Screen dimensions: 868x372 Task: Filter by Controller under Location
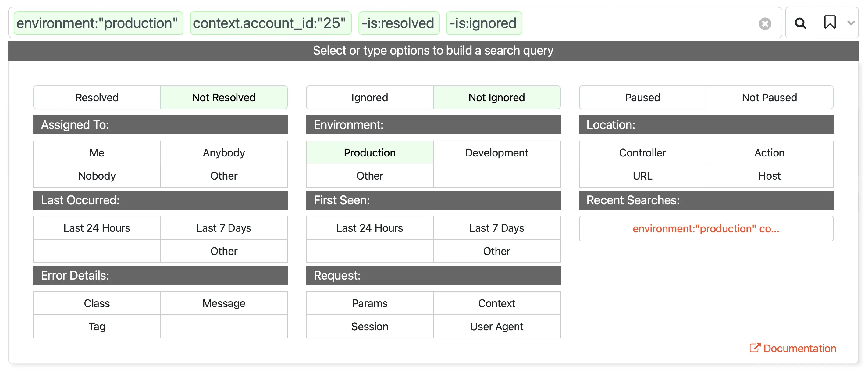click(x=642, y=152)
